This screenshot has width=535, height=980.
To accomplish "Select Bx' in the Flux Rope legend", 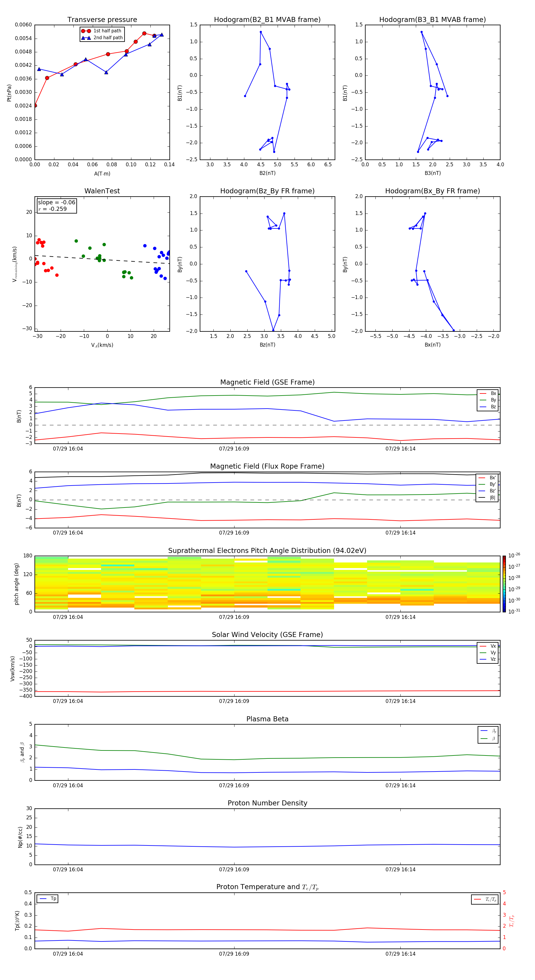I will 487,478.
